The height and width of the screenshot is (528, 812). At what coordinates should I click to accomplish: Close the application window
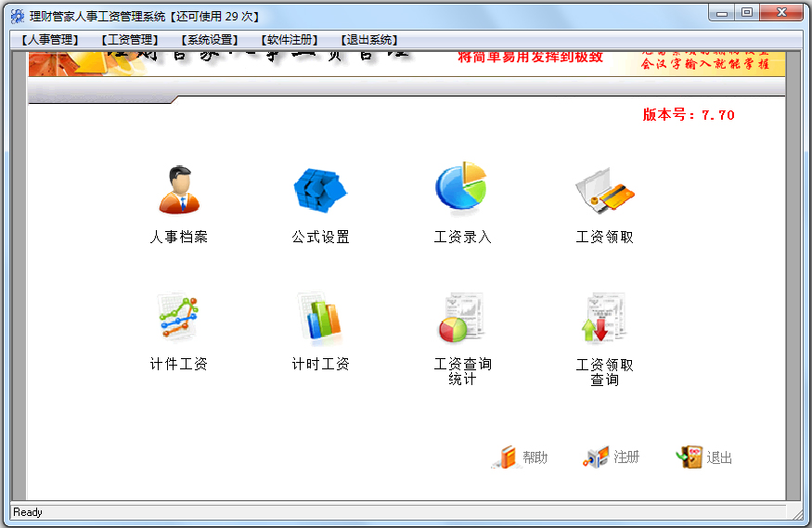pos(781,12)
